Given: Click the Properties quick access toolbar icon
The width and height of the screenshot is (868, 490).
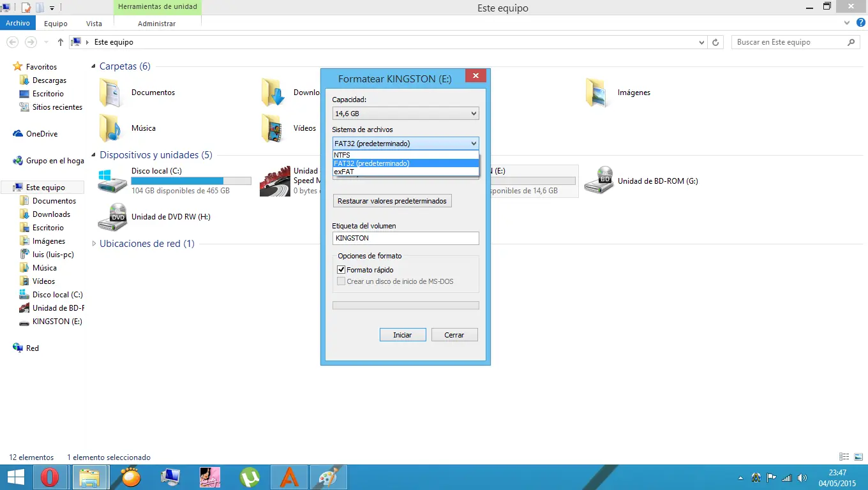Looking at the screenshot, I should (x=26, y=8).
